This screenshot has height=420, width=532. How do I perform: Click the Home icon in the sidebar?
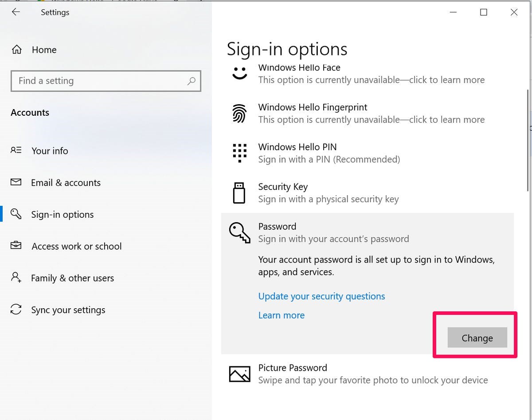pyautogui.click(x=16, y=49)
